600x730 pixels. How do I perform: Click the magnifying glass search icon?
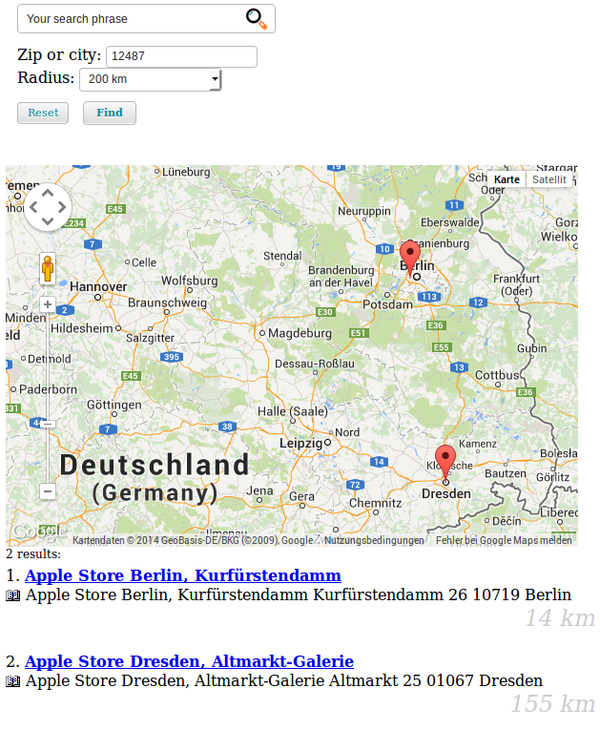point(256,18)
